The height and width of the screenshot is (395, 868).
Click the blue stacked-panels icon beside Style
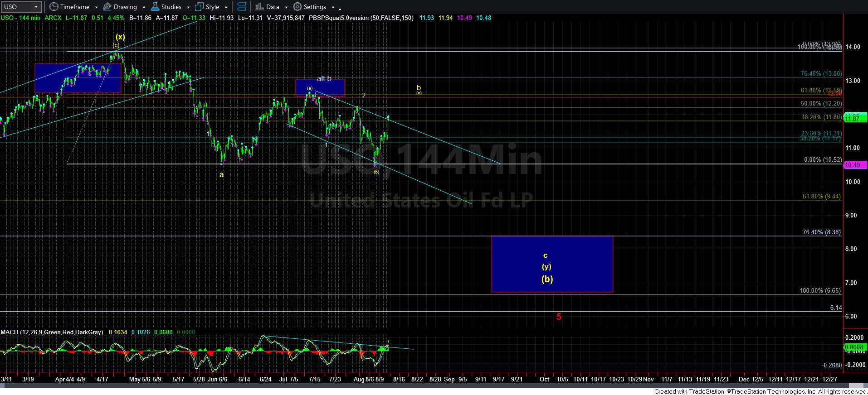(242, 7)
